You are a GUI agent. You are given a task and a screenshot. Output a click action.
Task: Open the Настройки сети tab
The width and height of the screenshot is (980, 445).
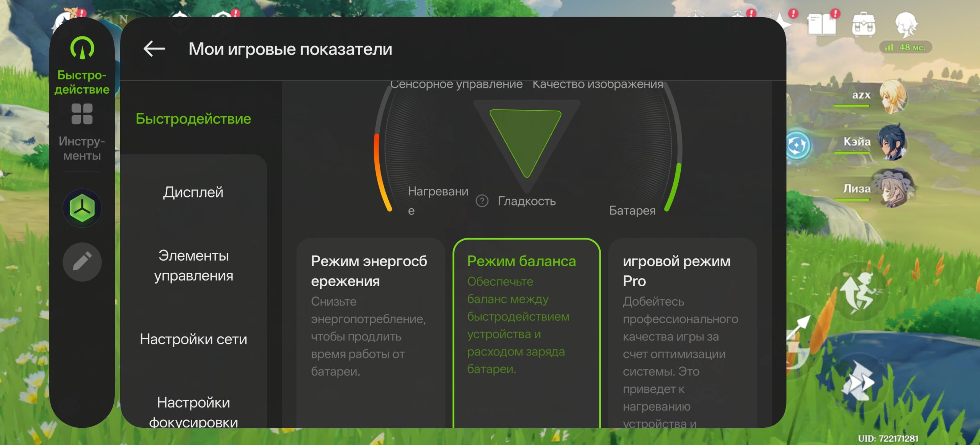[193, 339]
